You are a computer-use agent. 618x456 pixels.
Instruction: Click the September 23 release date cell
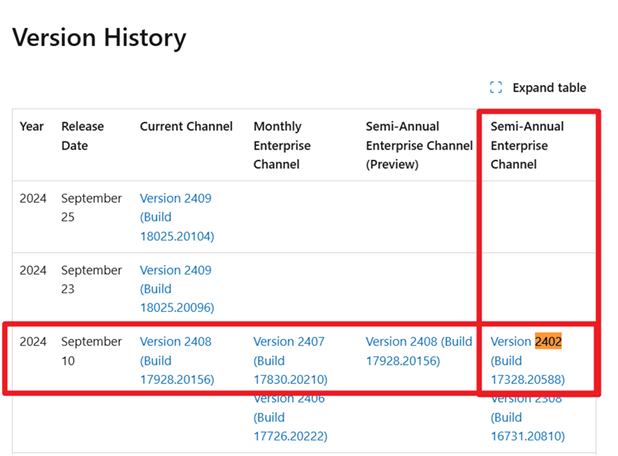point(91,279)
